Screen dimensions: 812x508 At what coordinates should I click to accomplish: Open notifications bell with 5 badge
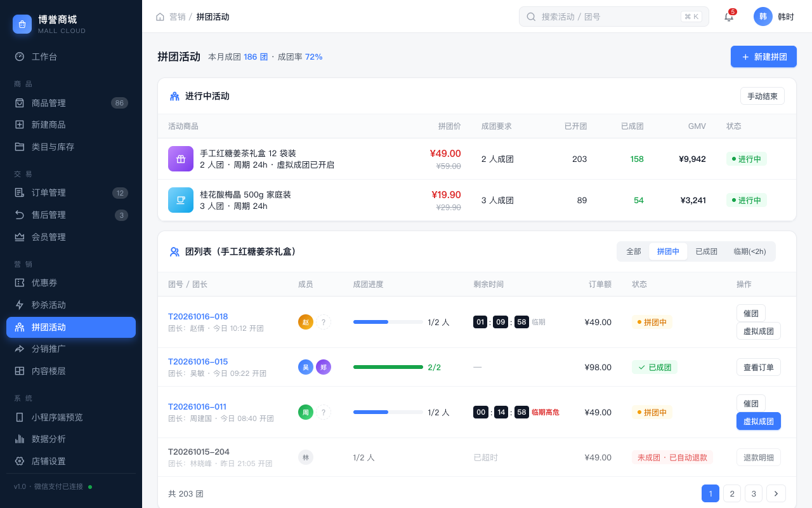[729, 17]
